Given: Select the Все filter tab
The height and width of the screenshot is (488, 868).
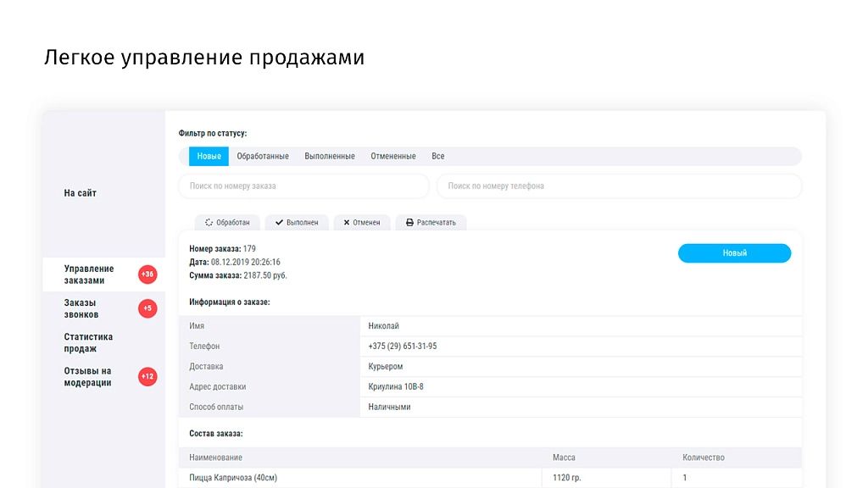Looking at the screenshot, I should click(438, 156).
